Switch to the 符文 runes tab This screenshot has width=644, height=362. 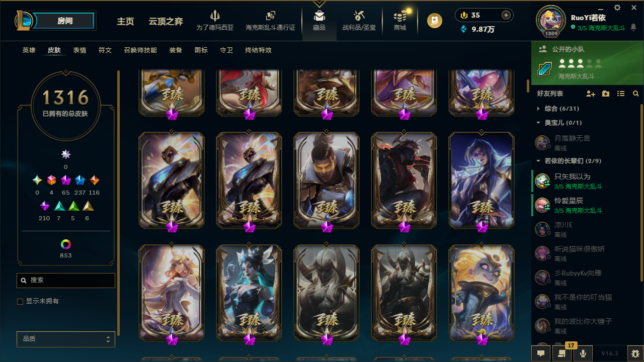pyautogui.click(x=105, y=50)
